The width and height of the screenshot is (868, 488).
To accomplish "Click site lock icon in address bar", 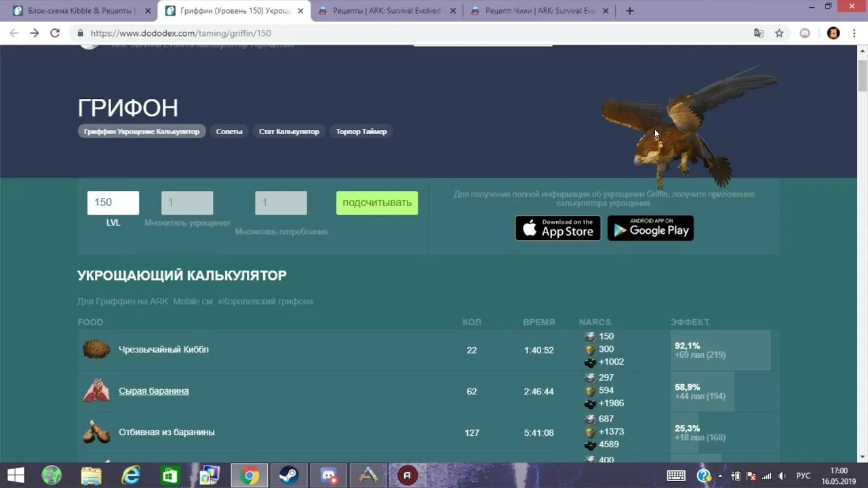I will click(80, 33).
